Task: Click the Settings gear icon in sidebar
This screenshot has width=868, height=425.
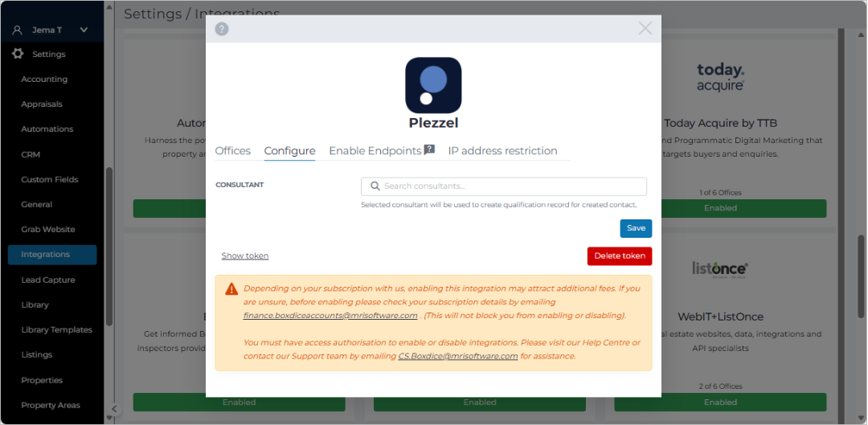Action: click(x=18, y=54)
